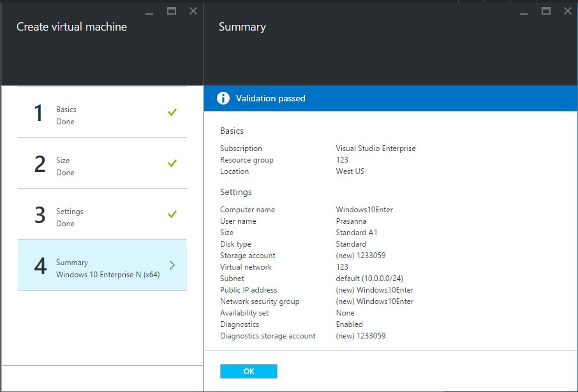Minimize the Summary blade

[523, 12]
